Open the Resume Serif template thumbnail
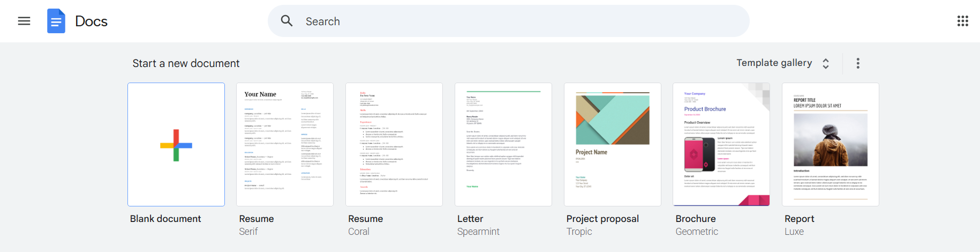Viewport: 980px width, 252px height. [x=285, y=144]
